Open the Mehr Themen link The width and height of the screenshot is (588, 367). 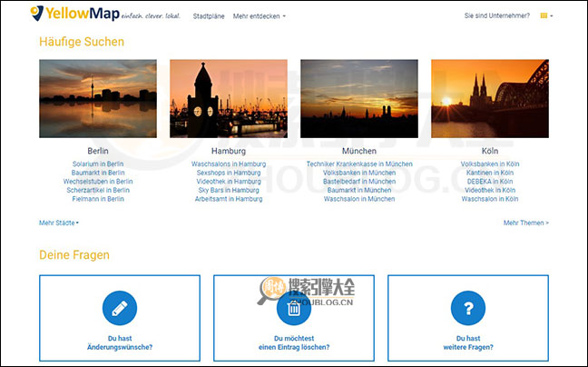(x=525, y=222)
